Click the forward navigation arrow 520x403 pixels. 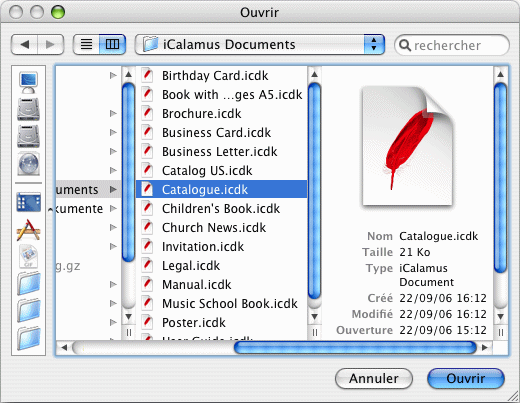[50, 44]
